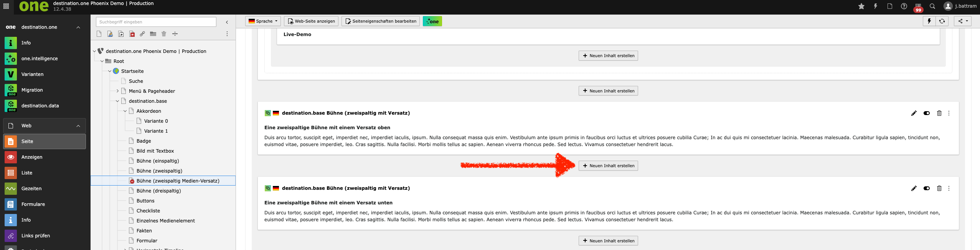Click the link icon in page tree toolbar
The image size is (980, 250).
tap(142, 34)
